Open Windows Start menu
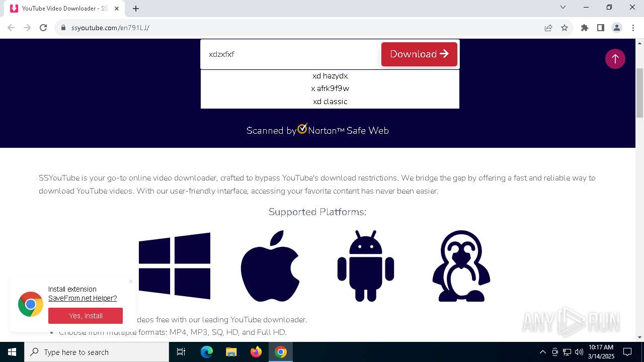The image size is (644, 362). pyautogui.click(x=12, y=352)
